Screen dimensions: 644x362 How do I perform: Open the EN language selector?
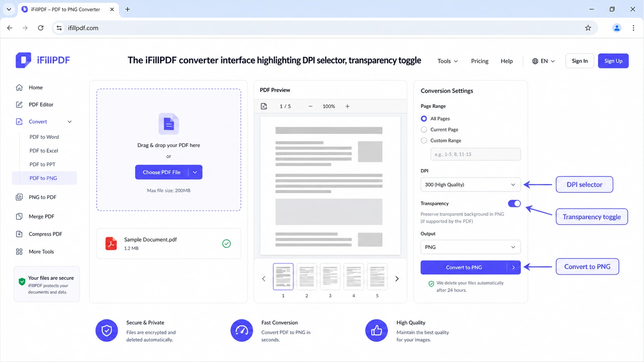pos(543,61)
